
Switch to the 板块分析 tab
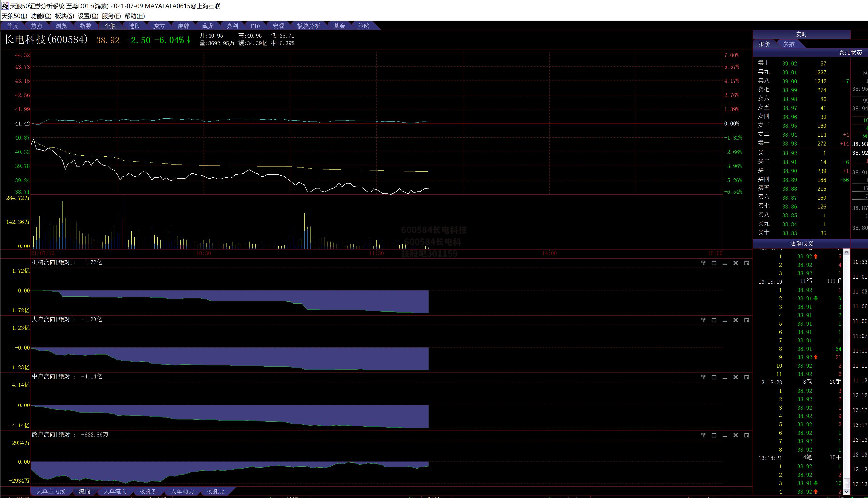coord(309,26)
